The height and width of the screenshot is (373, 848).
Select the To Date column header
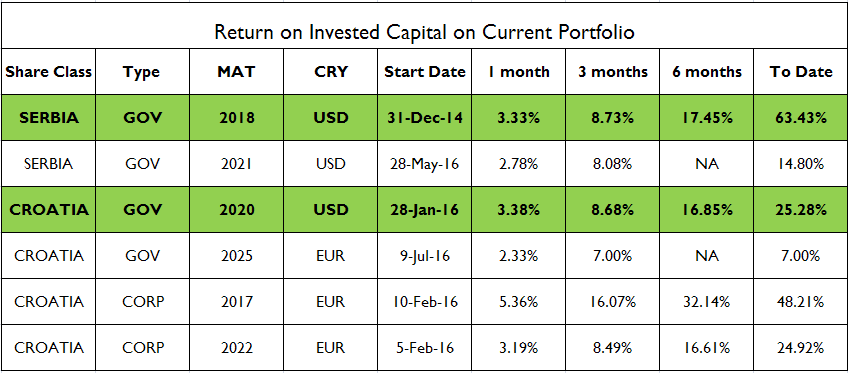click(801, 71)
